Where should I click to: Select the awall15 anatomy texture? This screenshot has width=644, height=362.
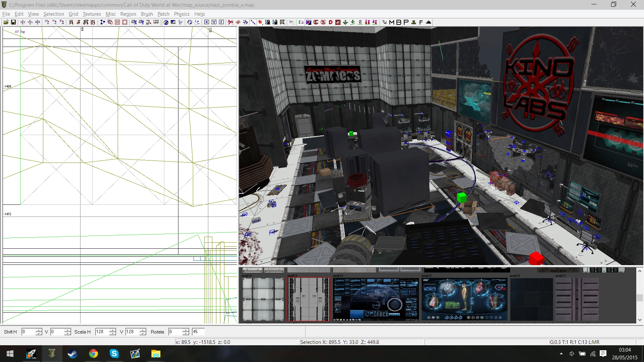[x=465, y=299]
